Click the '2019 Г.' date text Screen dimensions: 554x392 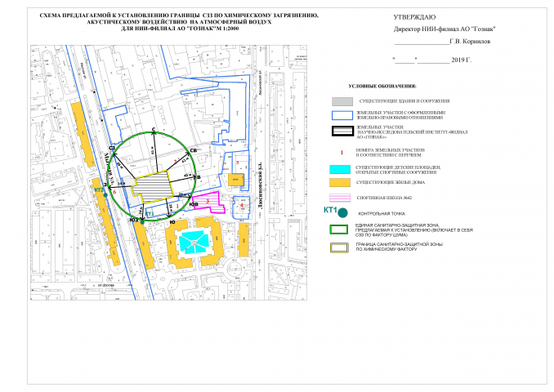(x=461, y=60)
